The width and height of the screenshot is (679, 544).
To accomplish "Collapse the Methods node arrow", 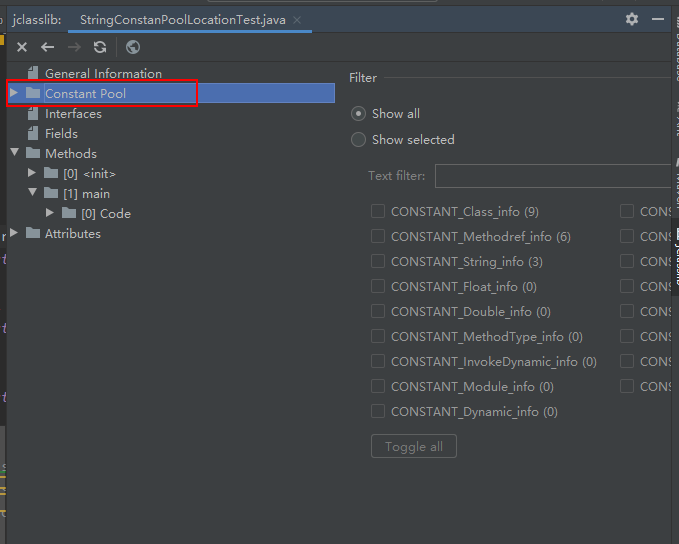I will (15, 152).
